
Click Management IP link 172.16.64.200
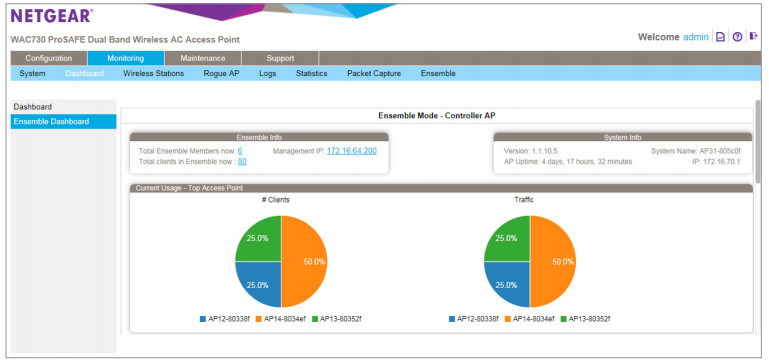point(352,151)
